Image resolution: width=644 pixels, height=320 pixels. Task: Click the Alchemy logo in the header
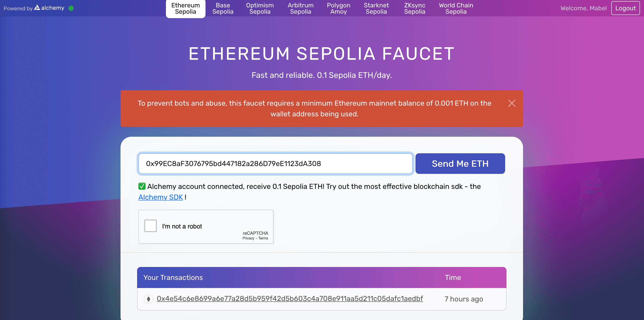coord(49,8)
